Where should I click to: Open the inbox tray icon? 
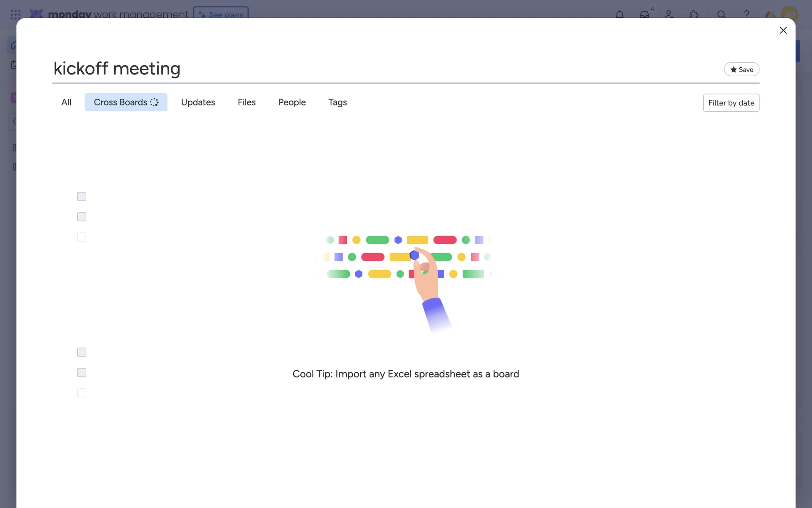pos(644,14)
